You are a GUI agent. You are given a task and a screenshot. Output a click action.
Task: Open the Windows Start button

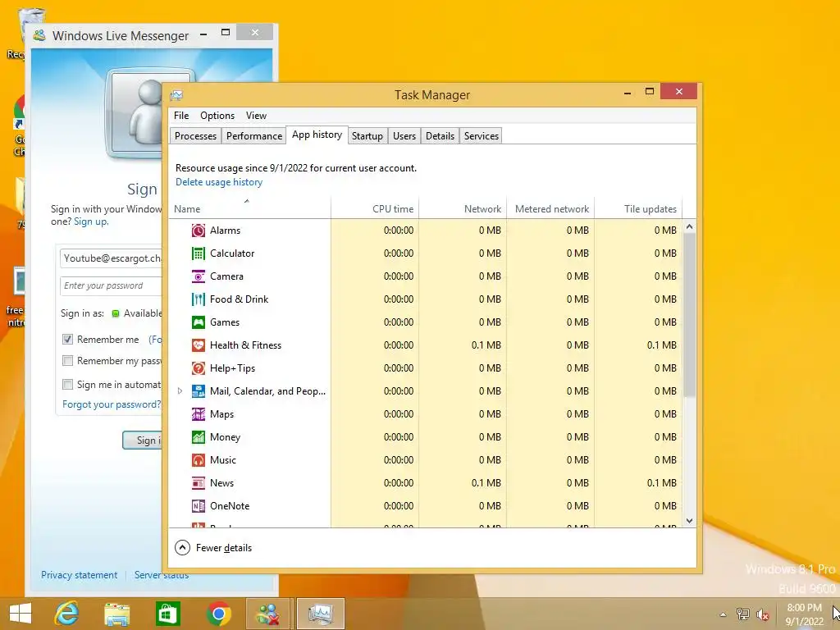point(21,614)
